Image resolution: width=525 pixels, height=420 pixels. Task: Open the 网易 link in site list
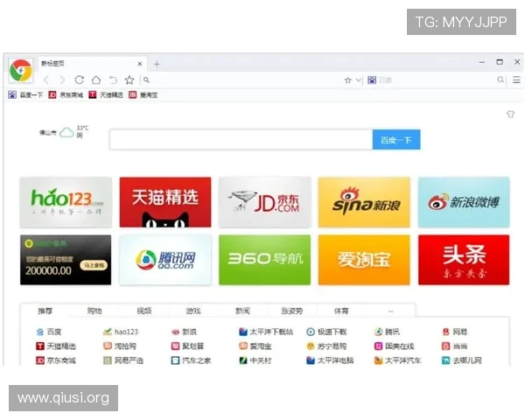(x=455, y=332)
